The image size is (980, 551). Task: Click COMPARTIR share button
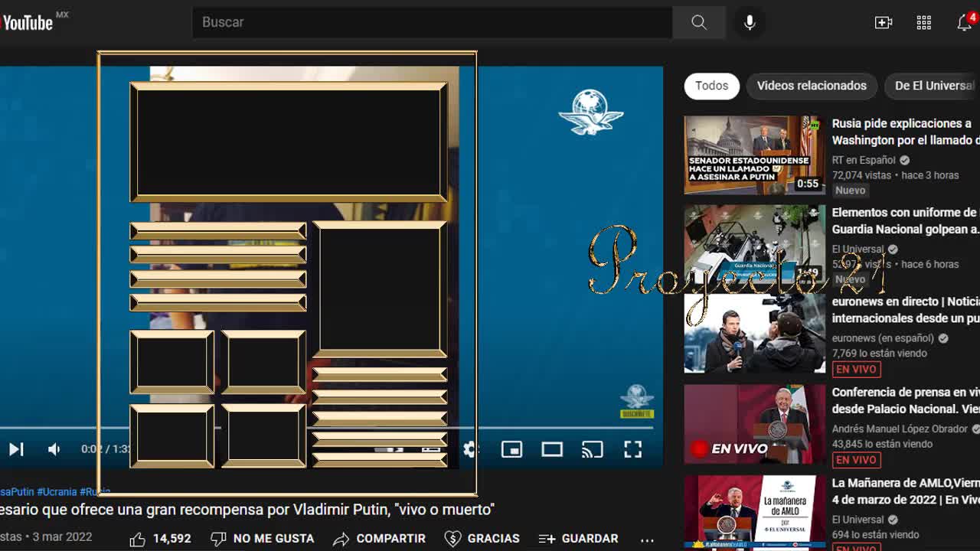[379, 539]
